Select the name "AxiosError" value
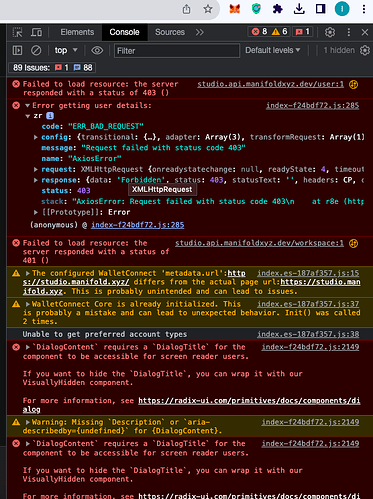The width and height of the screenshot is (373, 499). pyautogui.click(x=95, y=158)
